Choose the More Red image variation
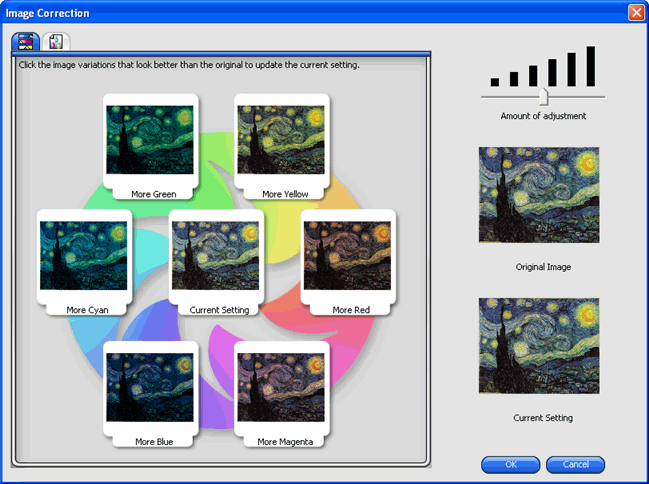Image resolution: width=649 pixels, height=484 pixels. click(x=348, y=262)
